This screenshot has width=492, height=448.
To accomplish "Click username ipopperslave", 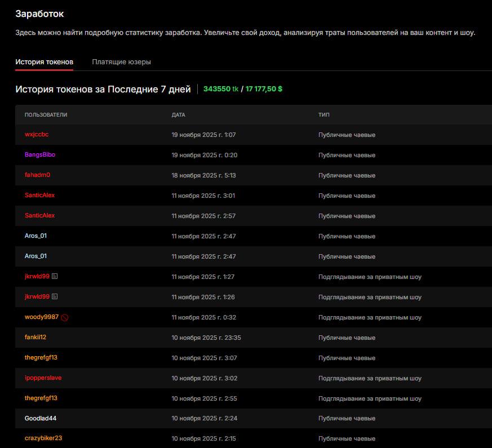I will click(x=43, y=378).
